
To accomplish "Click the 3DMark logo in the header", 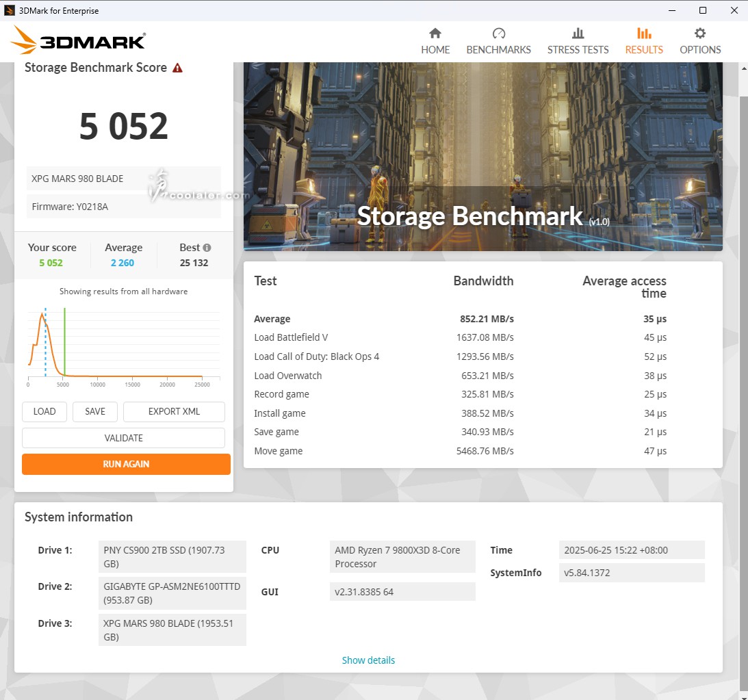I will point(78,40).
